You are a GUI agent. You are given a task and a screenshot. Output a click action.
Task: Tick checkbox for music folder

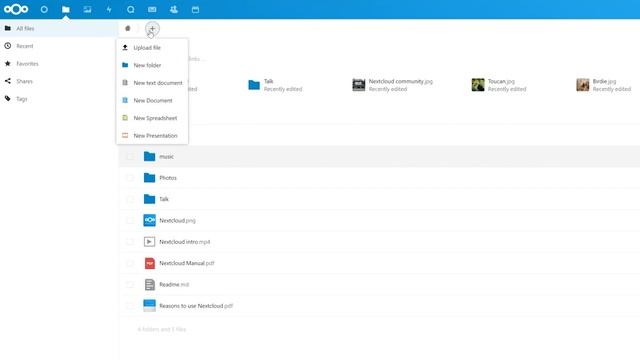tap(130, 157)
